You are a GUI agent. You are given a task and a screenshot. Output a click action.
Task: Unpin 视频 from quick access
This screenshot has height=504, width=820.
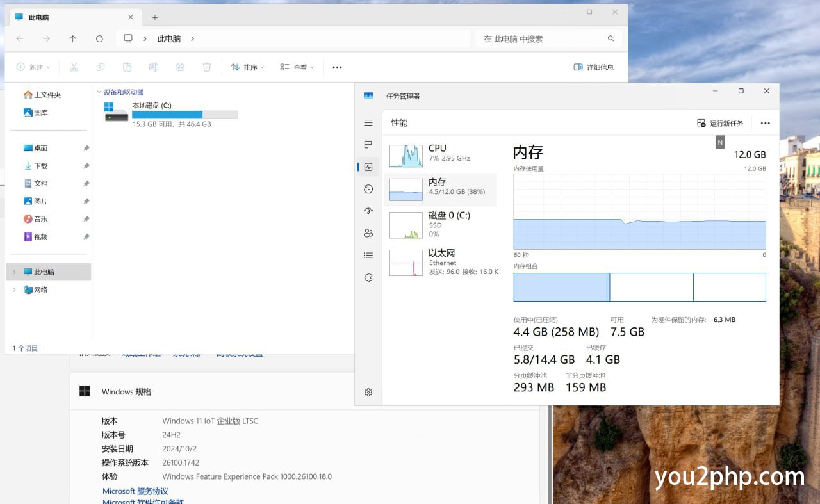click(86, 237)
